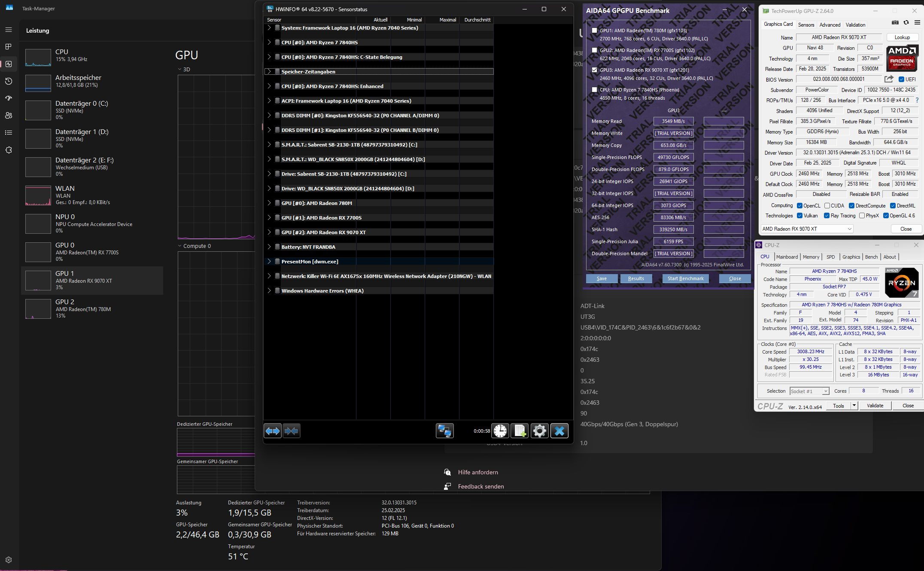Click the HWiNFO reset clock icon

[x=500, y=431]
